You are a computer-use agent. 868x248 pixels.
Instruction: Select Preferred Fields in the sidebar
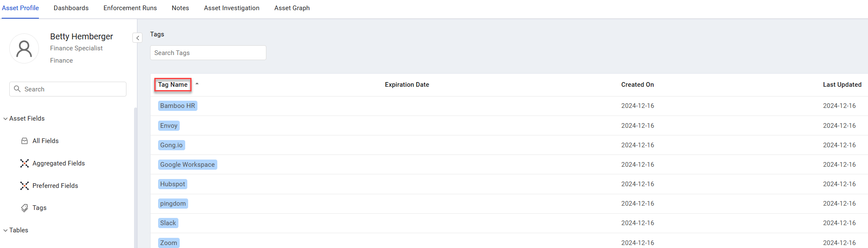tap(55, 186)
